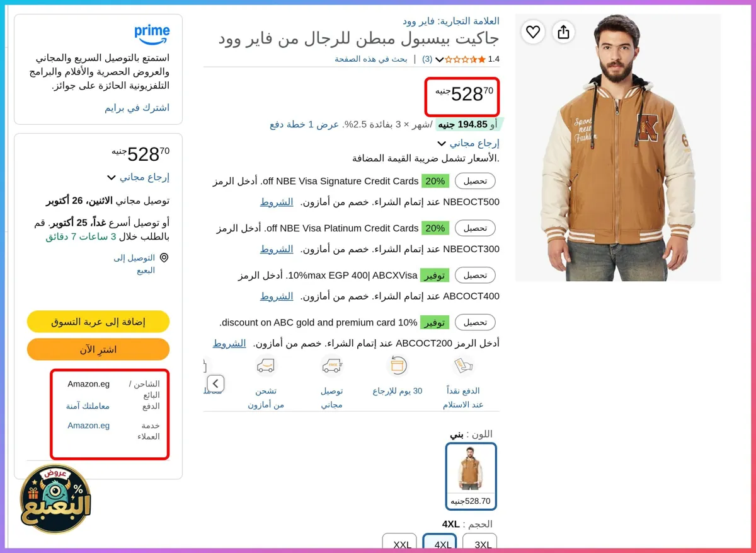Click the 20% badge of Visa Platinum offer
Screen dimensions: 756x553
[x=435, y=228]
